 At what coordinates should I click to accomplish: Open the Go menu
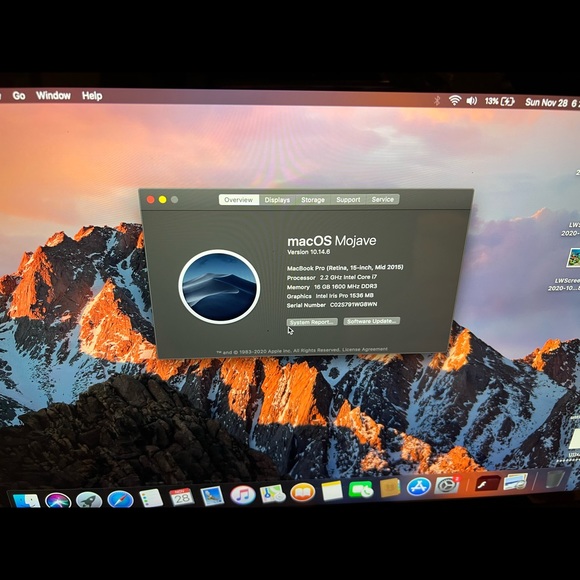coord(19,96)
